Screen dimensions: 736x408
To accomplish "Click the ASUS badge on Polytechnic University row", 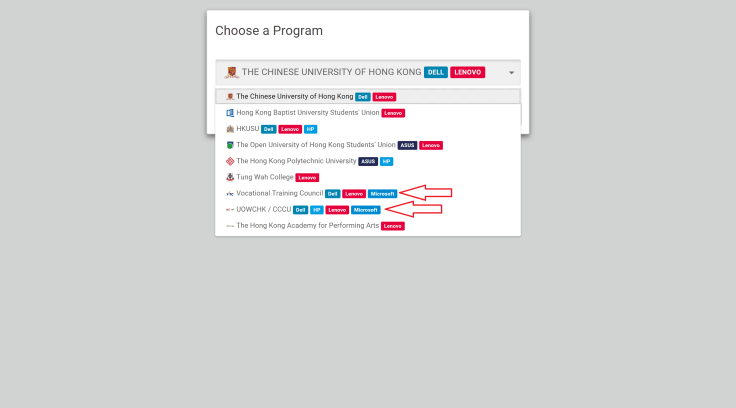I will [x=367, y=161].
